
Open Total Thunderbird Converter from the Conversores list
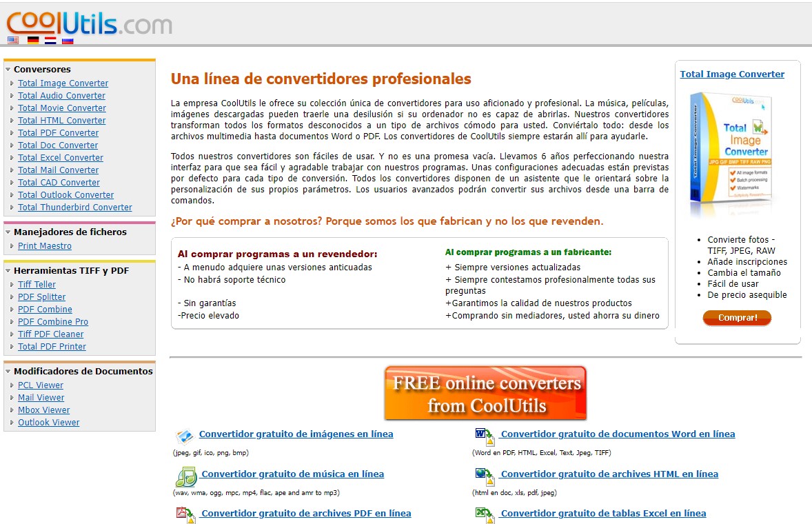click(x=74, y=207)
